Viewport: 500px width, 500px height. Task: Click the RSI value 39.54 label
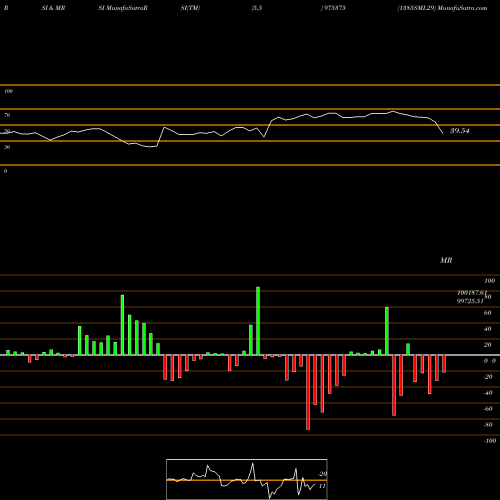click(460, 131)
